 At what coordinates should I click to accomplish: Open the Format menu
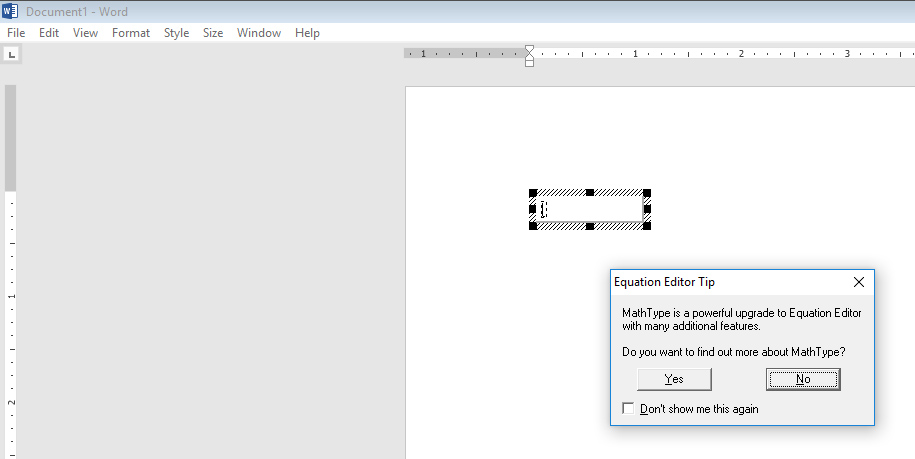point(131,33)
